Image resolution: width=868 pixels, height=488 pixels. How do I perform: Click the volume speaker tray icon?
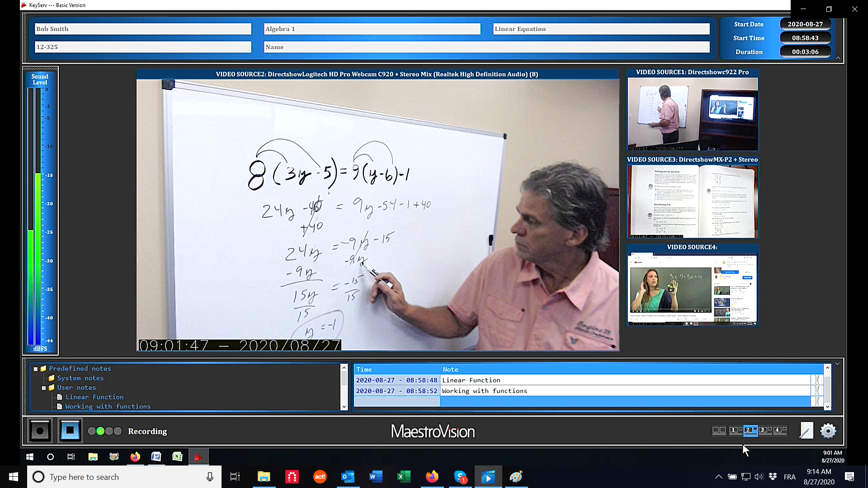[x=759, y=477]
